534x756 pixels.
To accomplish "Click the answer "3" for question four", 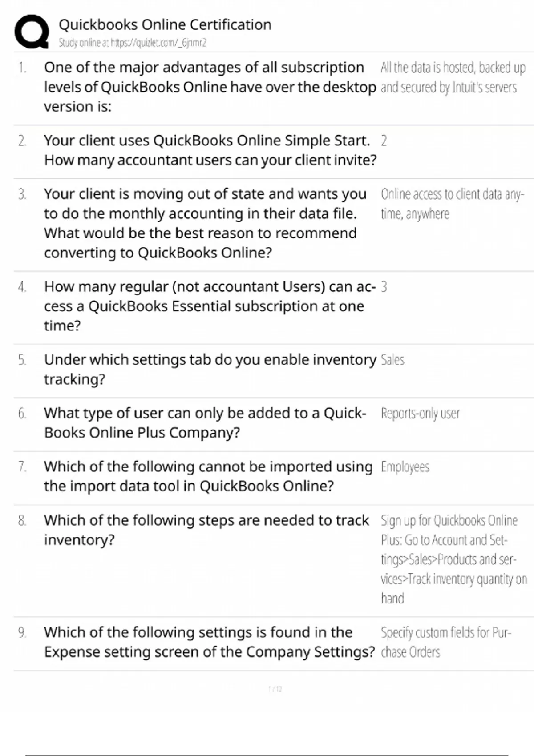I will point(384,287).
